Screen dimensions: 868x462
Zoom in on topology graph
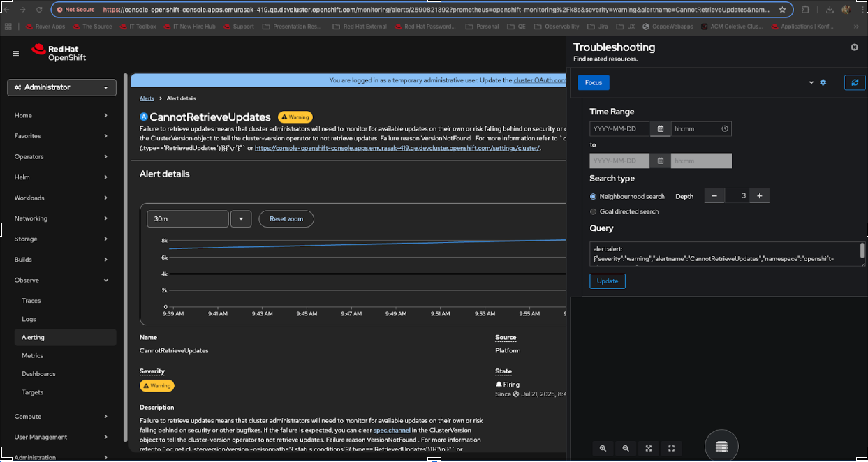click(x=603, y=449)
